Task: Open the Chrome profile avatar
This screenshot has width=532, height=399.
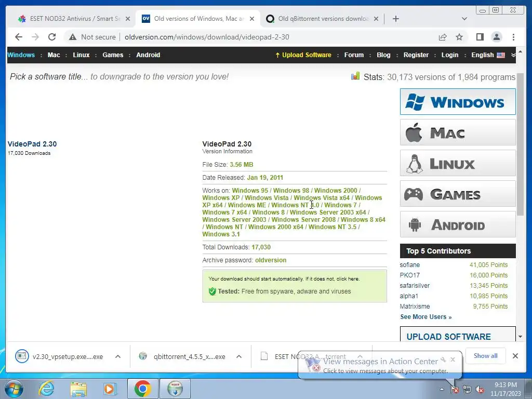Action: (496, 37)
